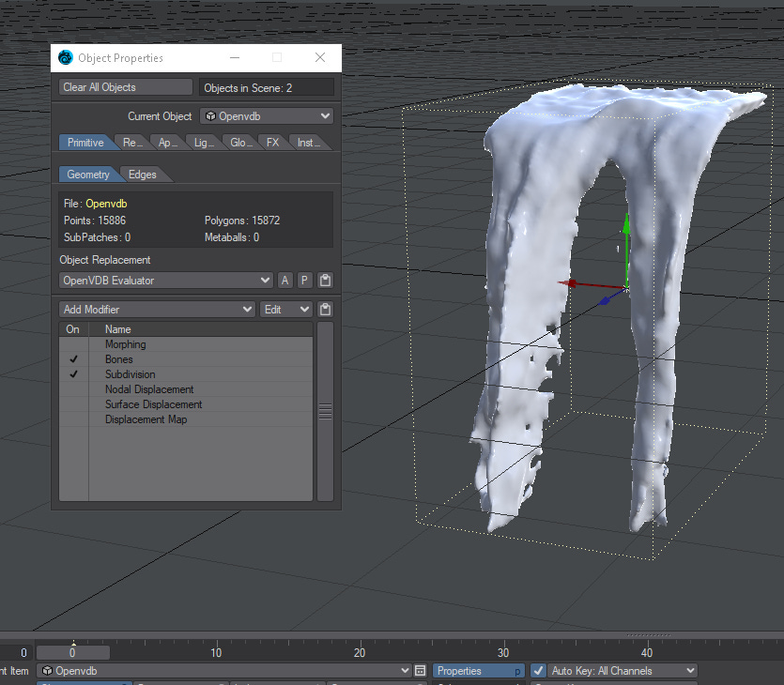Click the P button beside OpenVDB Evaluator
This screenshot has width=784, height=685.
coord(304,281)
